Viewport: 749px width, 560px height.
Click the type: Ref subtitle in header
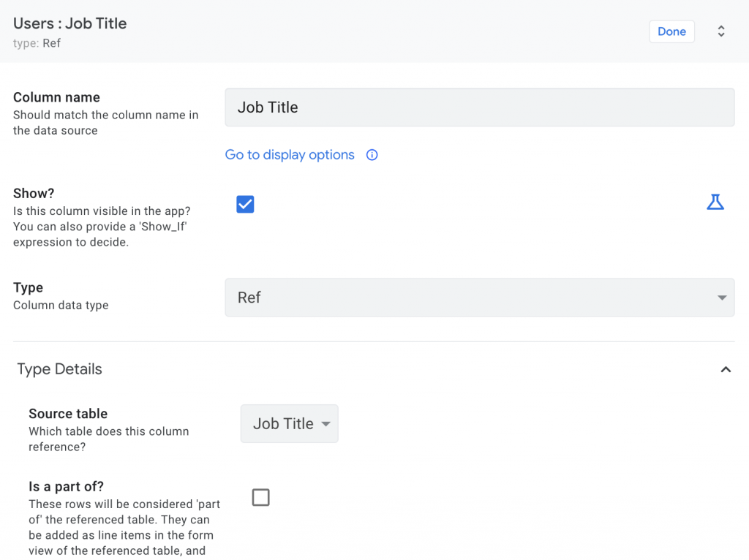pyautogui.click(x=37, y=43)
